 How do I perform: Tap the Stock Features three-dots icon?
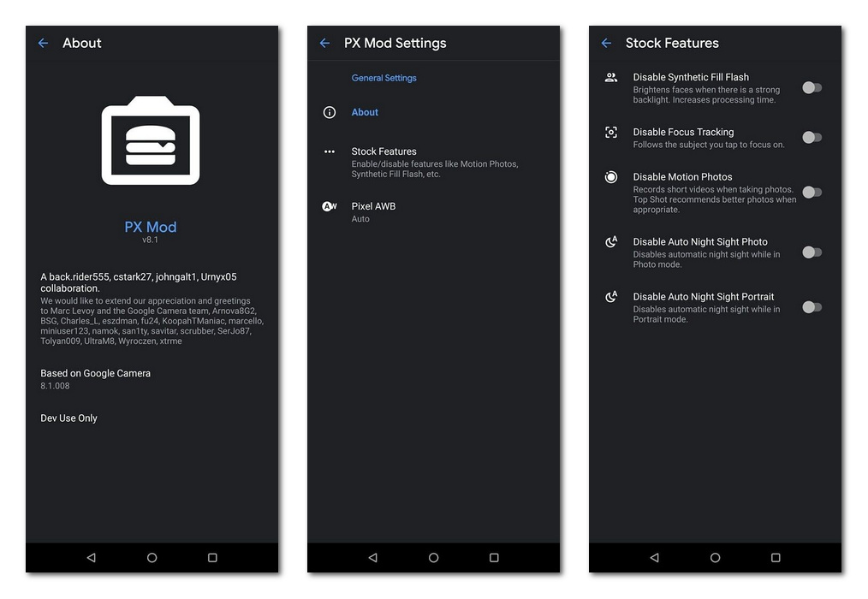coord(330,151)
